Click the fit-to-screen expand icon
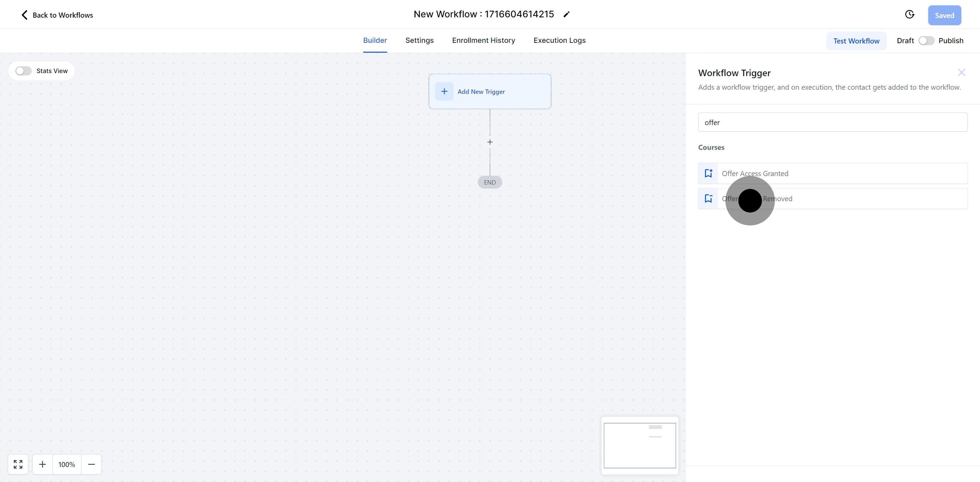This screenshot has width=980, height=482. pos(18,464)
